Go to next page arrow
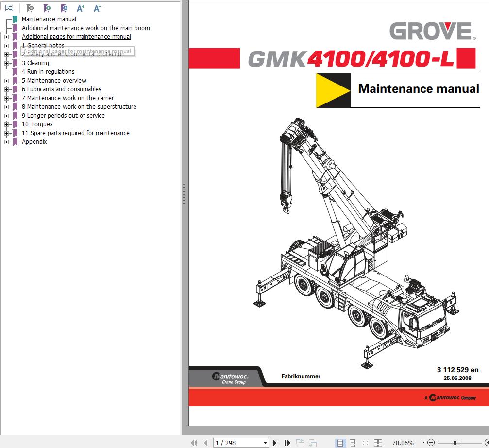 coord(275,443)
